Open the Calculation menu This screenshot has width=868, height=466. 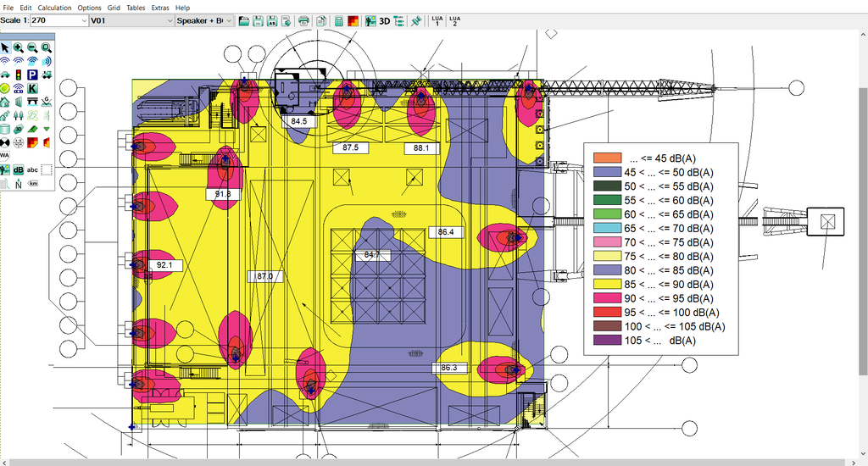54,8
